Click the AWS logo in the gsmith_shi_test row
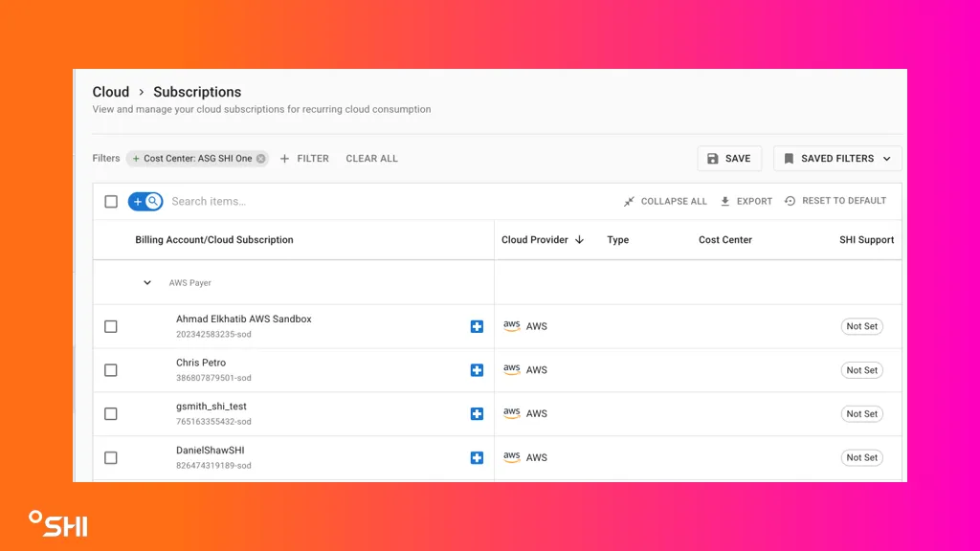This screenshot has height=551, width=980. pyautogui.click(x=512, y=413)
